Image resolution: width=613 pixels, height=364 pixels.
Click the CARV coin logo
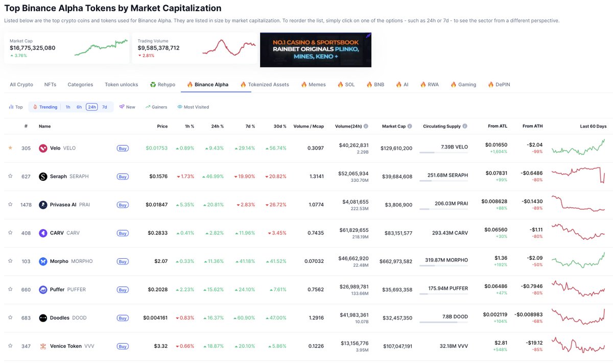click(x=43, y=233)
